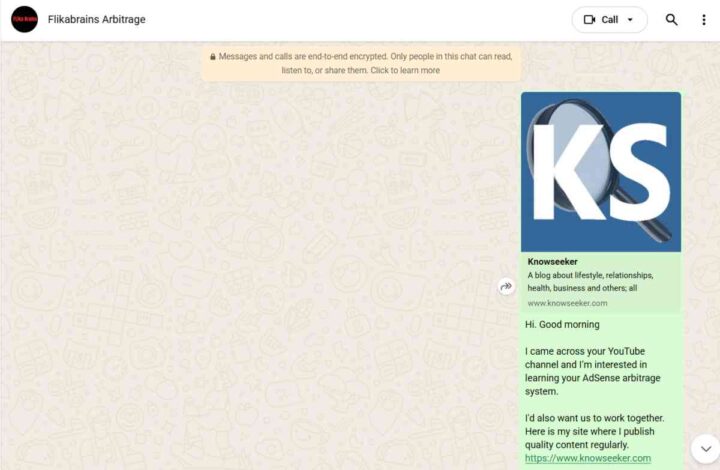Click the lock icon in the encryption notice
Screen dimensions: 720x470
(x=213, y=57)
